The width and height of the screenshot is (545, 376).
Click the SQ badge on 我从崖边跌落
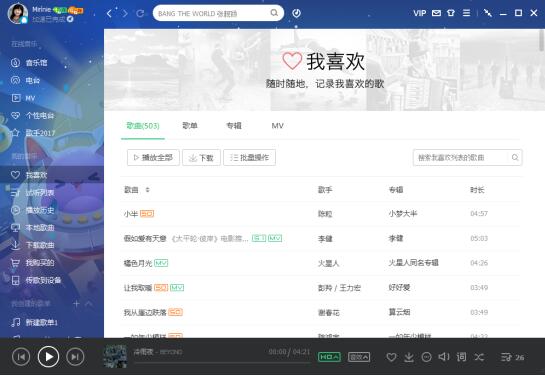pos(176,312)
